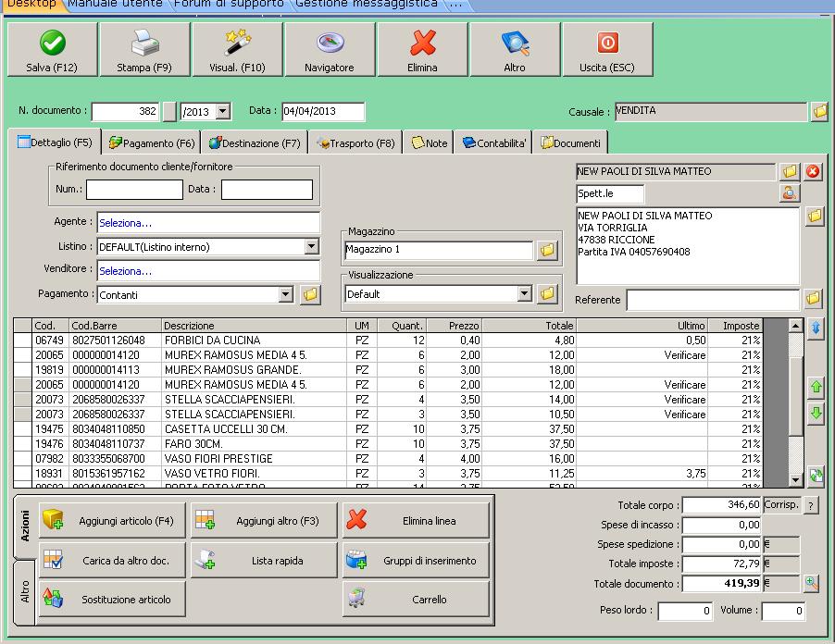The height and width of the screenshot is (644, 835).
Task: Move the selected row up with green arrow
Action: coord(816,387)
